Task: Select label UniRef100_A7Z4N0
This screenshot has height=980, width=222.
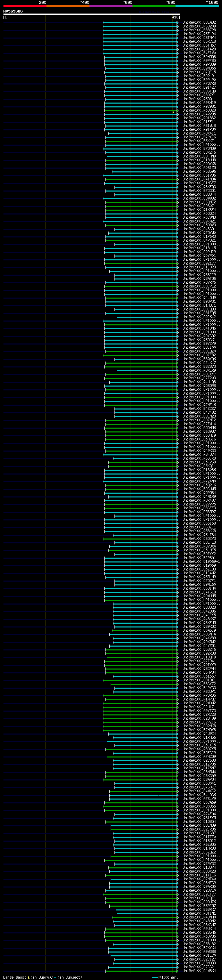Action: point(199,481)
